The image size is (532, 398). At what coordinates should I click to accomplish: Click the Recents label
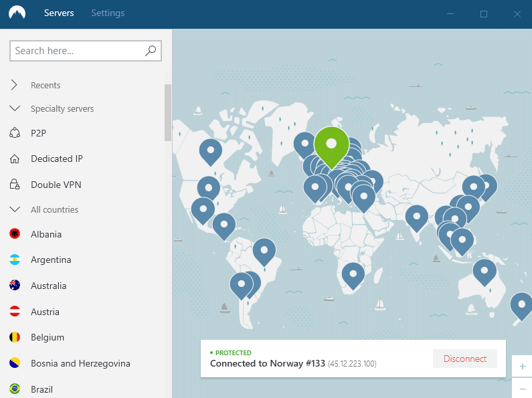click(x=46, y=86)
